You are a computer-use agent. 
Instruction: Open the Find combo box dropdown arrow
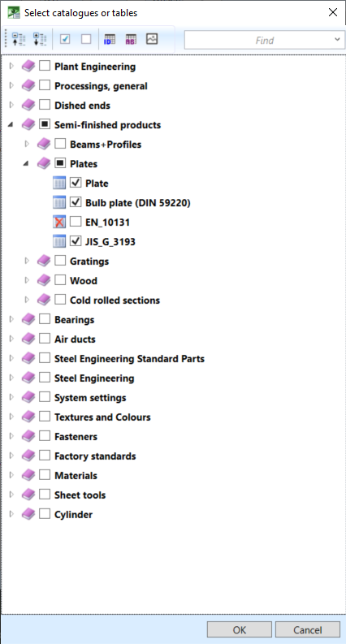tap(337, 40)
